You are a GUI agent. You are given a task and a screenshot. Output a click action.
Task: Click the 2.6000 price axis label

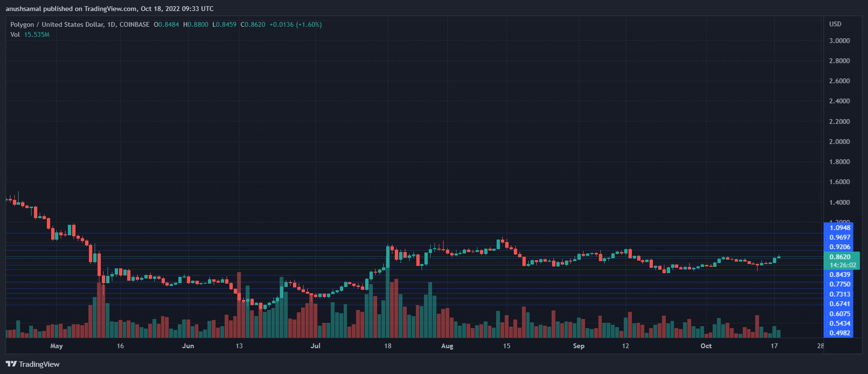point(839,81)
